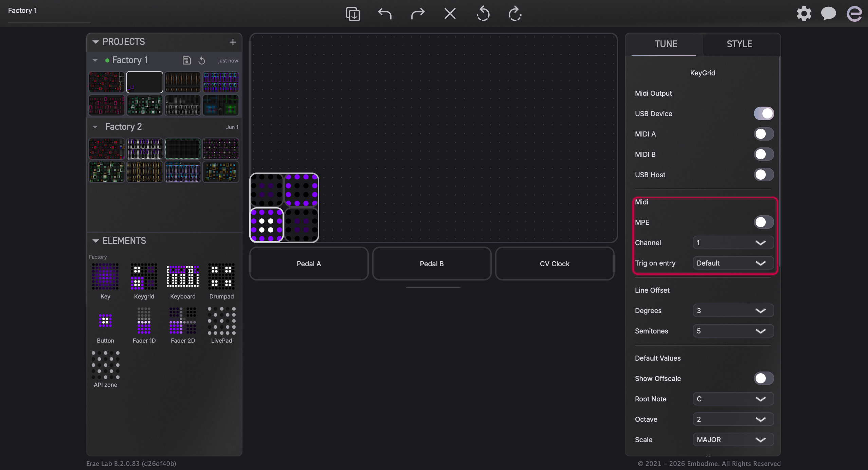868x470 pixels.
Task: Collapse the PROJECTS panel
Action: (96, 42)
